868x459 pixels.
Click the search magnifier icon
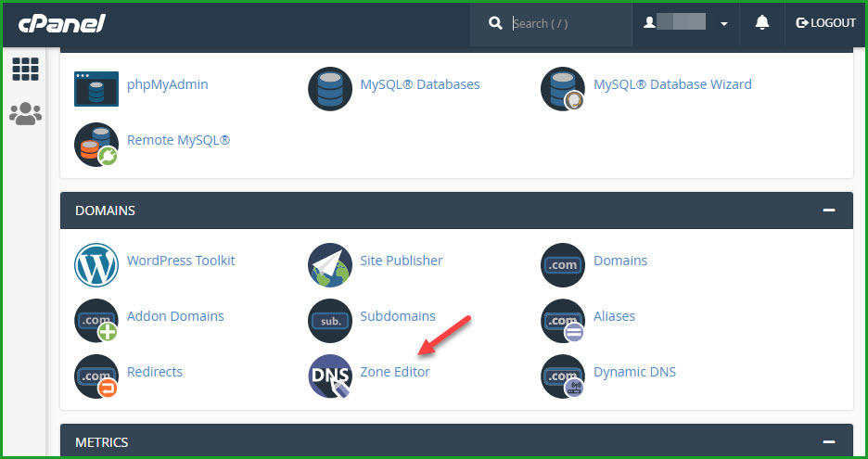point(495,23)
